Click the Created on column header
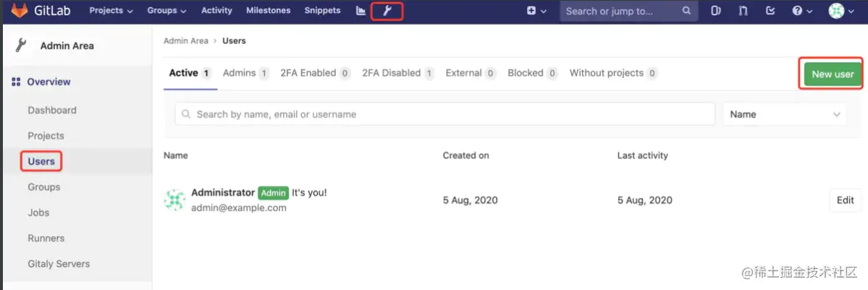868x290 pixels. pyautogui.click(x=465, y=155)
